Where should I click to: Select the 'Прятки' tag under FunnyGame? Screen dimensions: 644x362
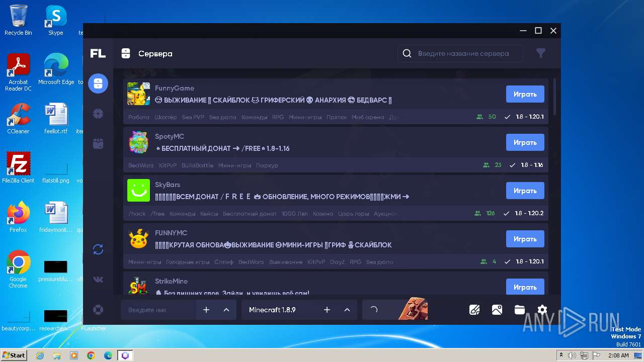pyautogui.click(x=337, y=117)
